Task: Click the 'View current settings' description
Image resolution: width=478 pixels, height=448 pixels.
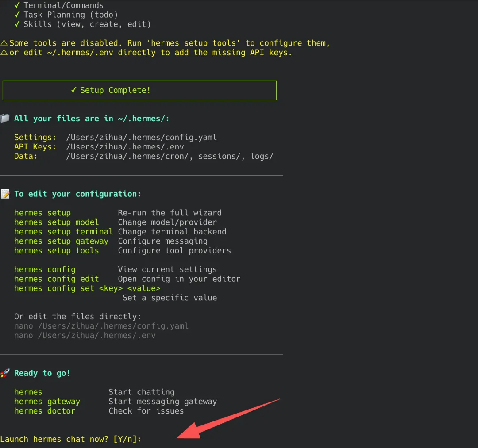Action: pyautogui.click(x=167, y=269)
